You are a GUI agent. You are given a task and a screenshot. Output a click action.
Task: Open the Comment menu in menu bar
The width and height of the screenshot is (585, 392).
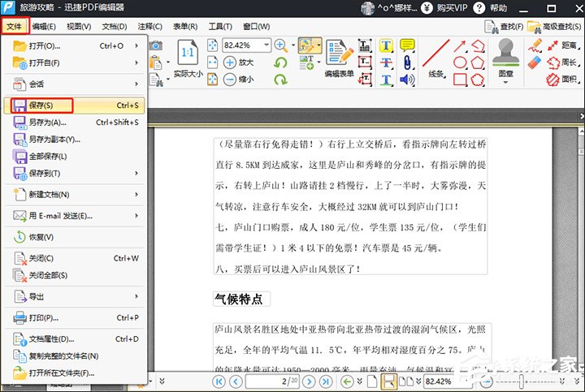pyautogui.click(x=150, y=26)
